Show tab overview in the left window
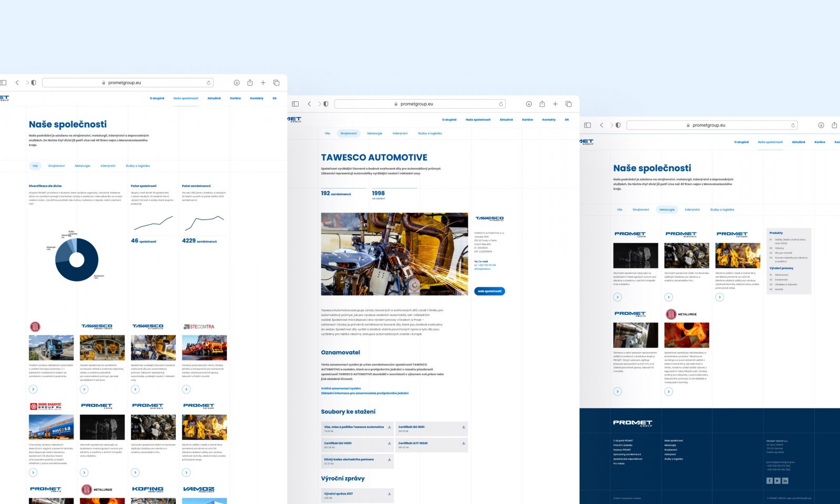 click(x=276, y=82)
